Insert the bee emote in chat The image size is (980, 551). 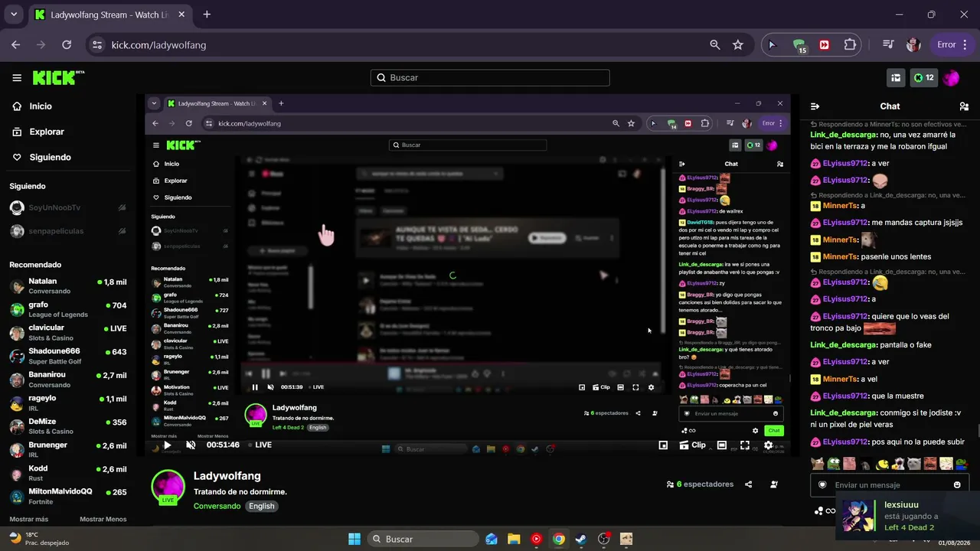pyautogui.click(x=882, y=463)
